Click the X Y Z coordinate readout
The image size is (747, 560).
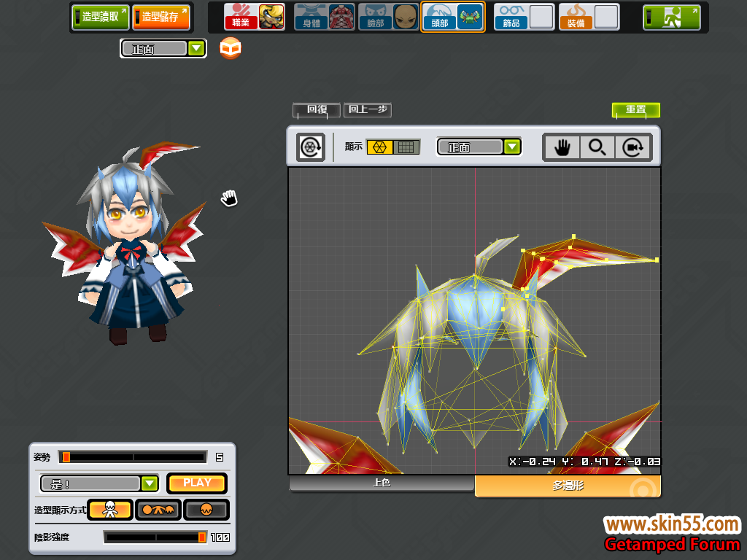coord(584,462)
